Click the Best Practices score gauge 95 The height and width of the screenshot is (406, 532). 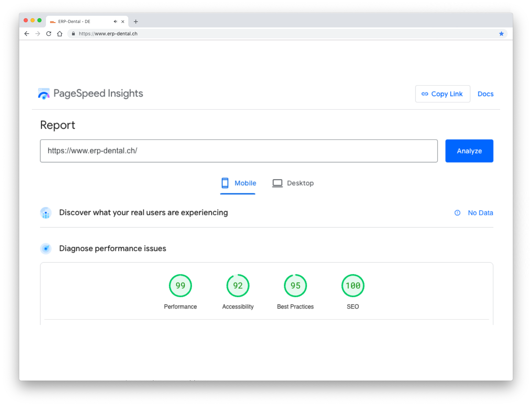[295, 286]
